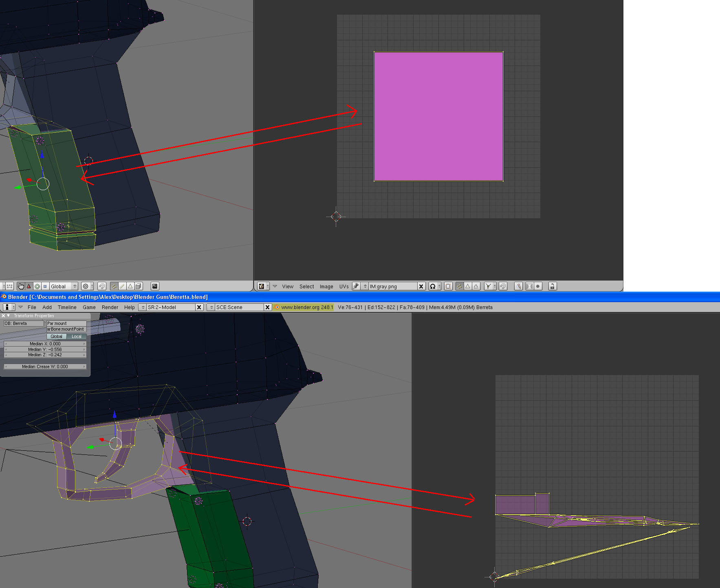The image size is (720, 588).
Task: Visit the www.blender.org 248.1 link
Action: click(x=304, y=307)
